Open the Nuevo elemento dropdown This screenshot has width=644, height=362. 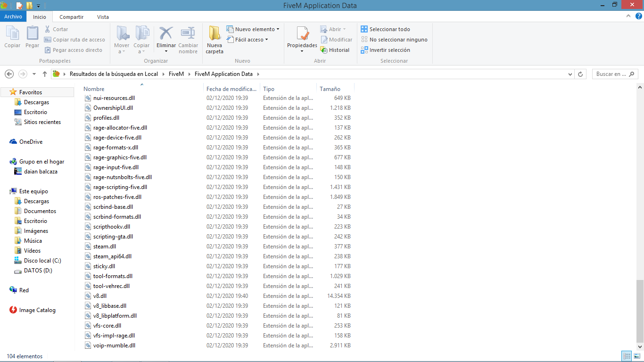pos(253,29)
